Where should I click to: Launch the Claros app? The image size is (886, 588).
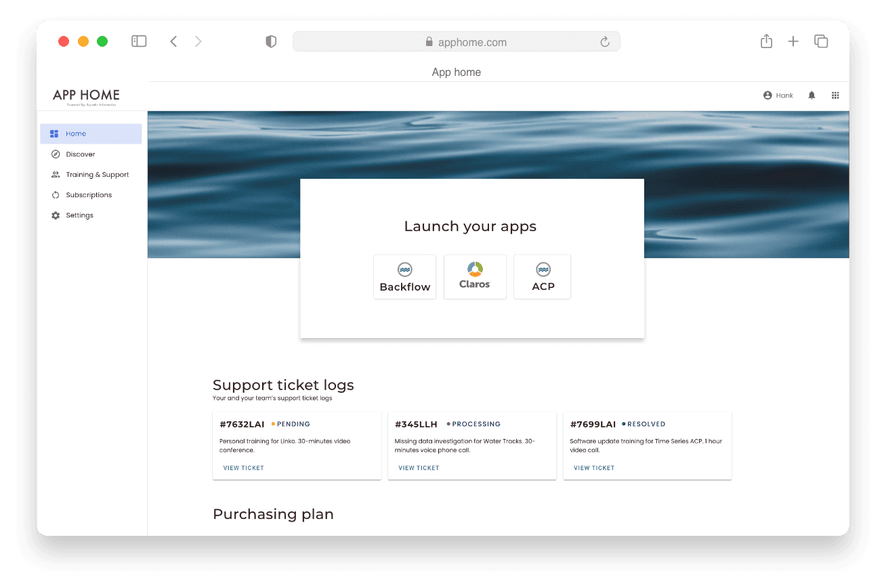pos(475,276)
